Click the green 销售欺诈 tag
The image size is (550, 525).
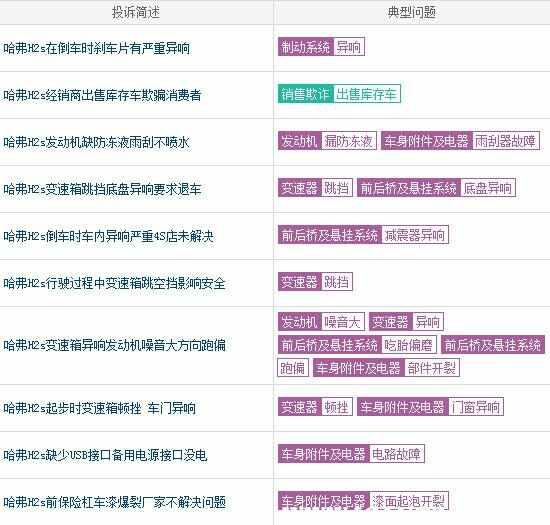[306, 94]
